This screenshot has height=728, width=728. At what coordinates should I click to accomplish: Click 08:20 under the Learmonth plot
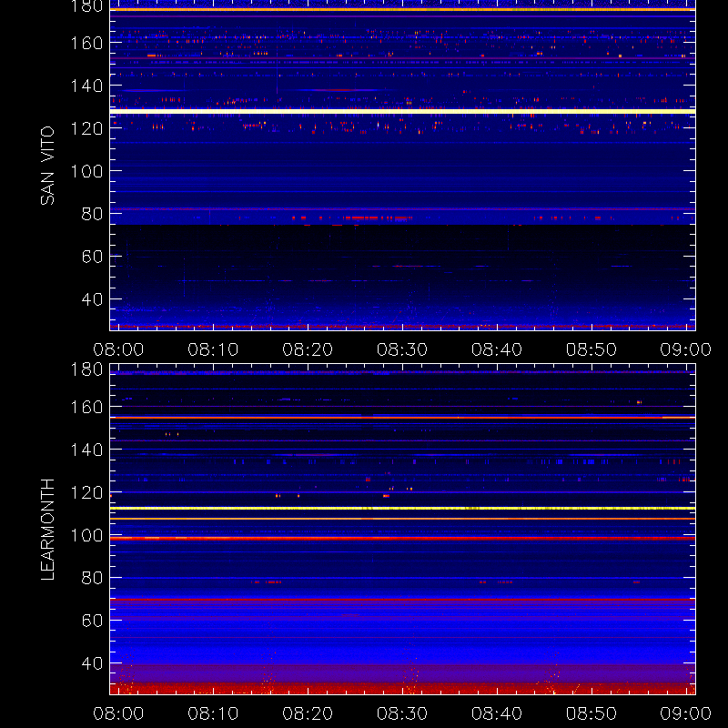point(308,713)
